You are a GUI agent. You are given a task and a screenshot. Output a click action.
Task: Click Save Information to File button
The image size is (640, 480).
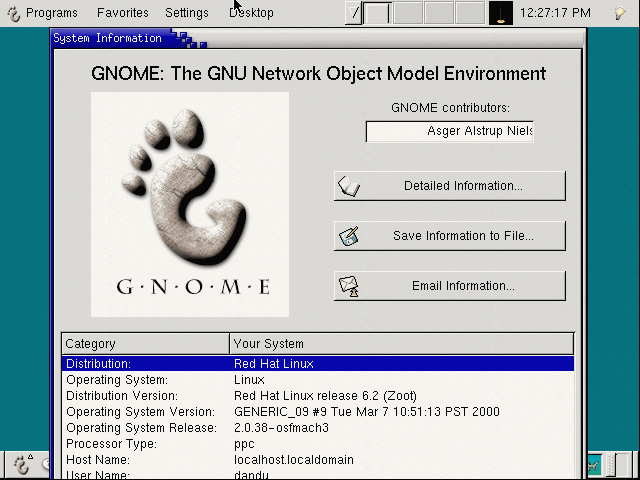click(x=450, y=236)
